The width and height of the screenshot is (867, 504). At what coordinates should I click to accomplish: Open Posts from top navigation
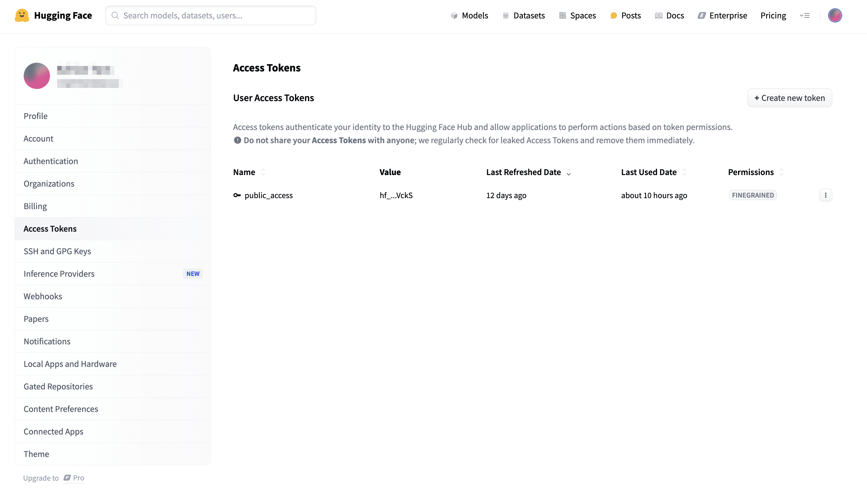[625, 15]
